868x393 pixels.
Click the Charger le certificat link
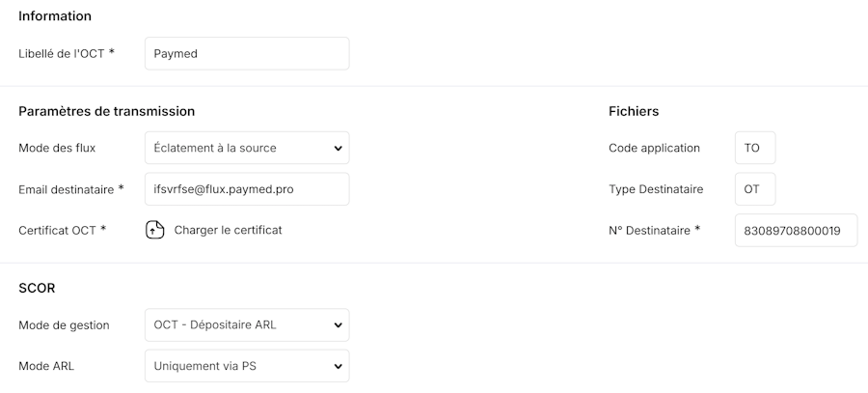pyautogui.click(x=228, y=230)
